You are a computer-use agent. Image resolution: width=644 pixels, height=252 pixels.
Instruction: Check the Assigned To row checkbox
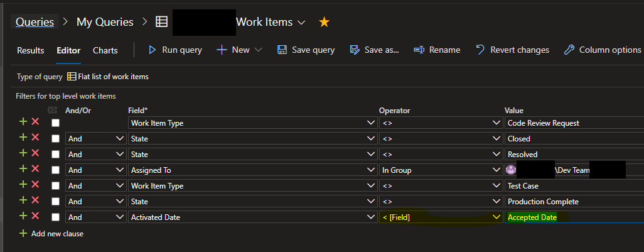pos(56,170)
